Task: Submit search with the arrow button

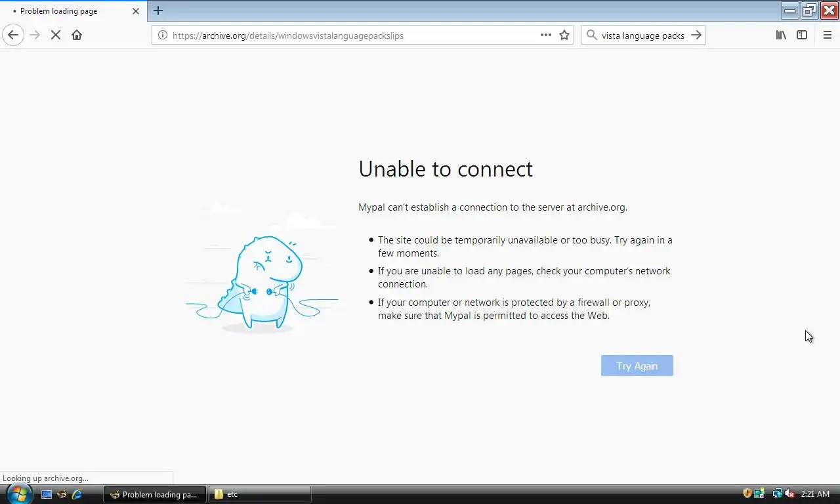Action: coord(696,35)
